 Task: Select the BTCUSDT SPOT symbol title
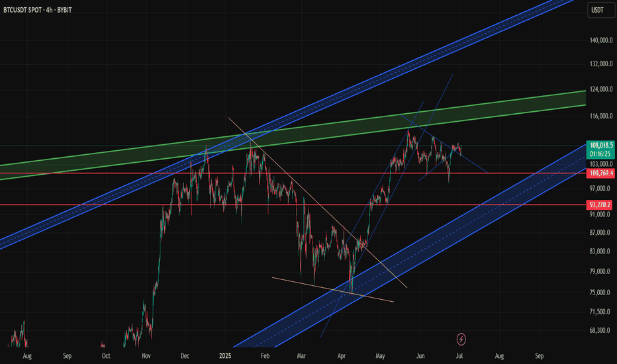[x=23, y=10]
